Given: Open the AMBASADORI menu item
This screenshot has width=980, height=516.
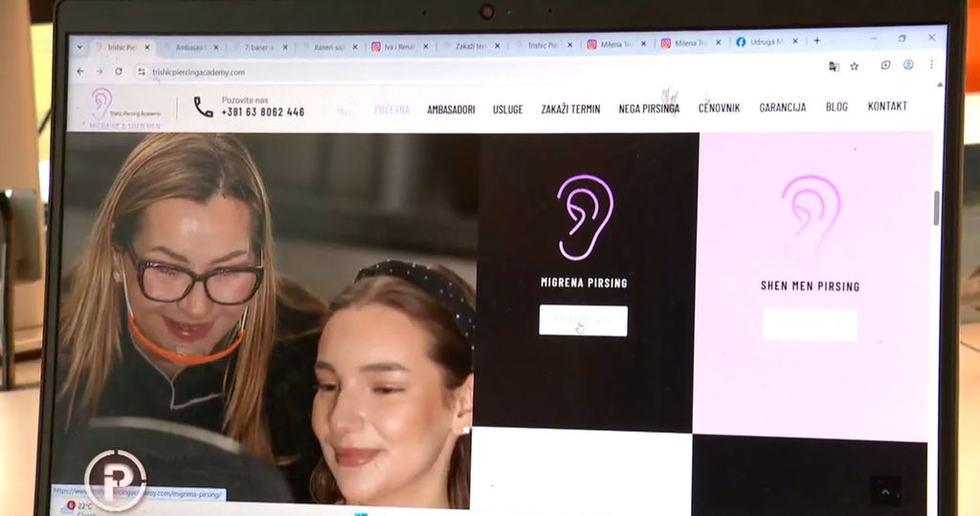Looking at the screenshot, I should point(451,109).
